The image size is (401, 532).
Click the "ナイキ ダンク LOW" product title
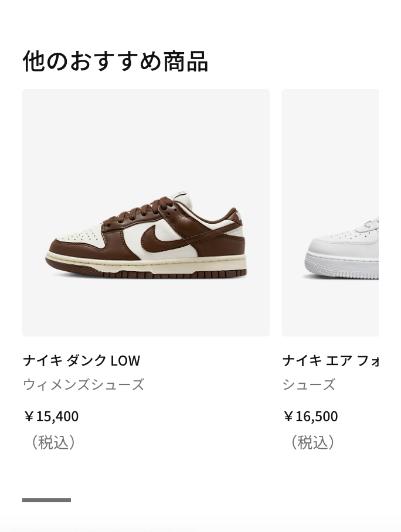click(81, 360)
